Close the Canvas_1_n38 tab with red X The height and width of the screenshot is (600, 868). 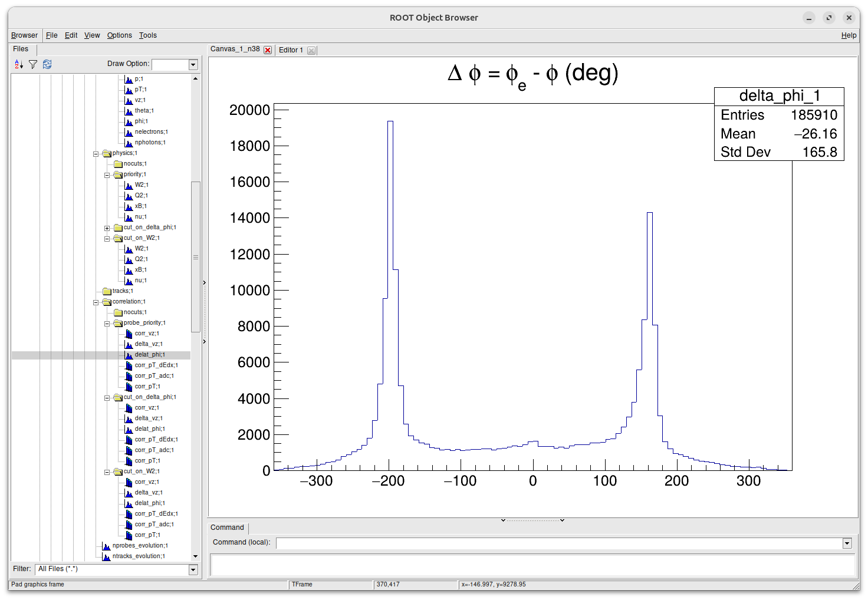(x=268, y=50)
